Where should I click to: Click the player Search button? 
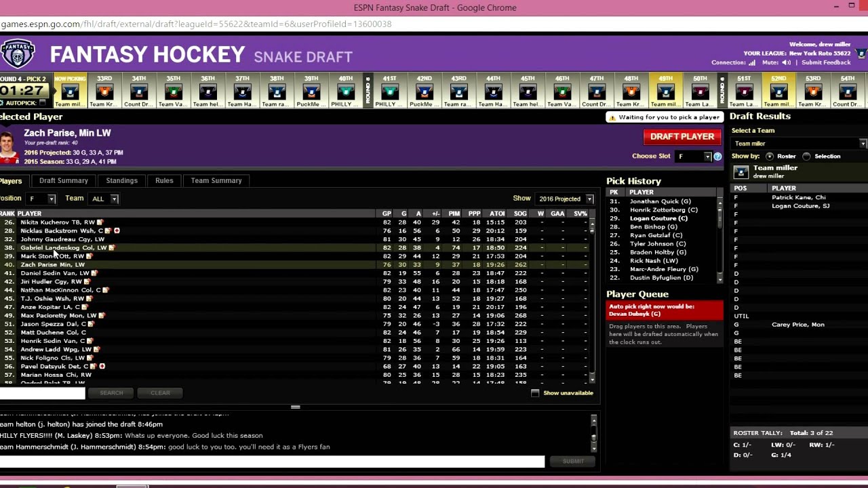click(x=111, y=393)
